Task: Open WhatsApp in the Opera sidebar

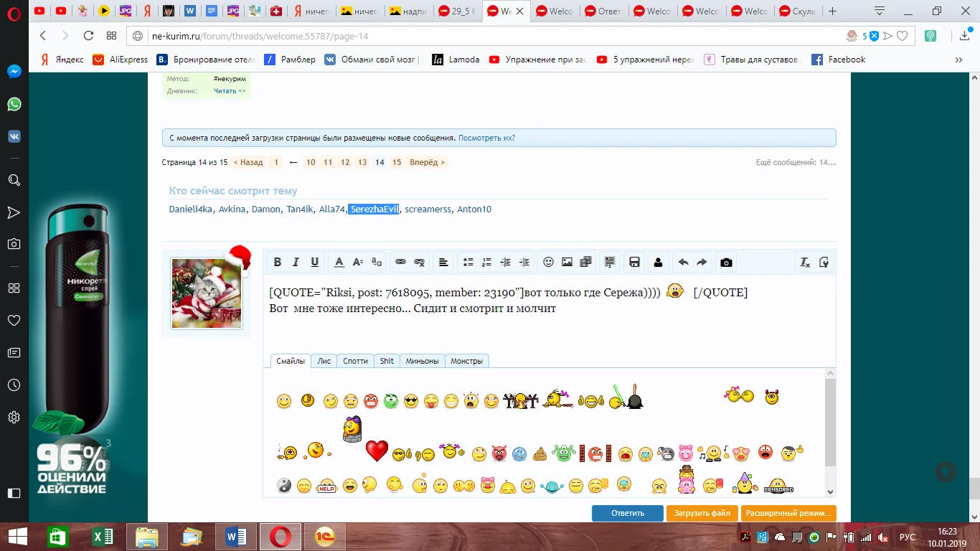Action: click(14, 104)
